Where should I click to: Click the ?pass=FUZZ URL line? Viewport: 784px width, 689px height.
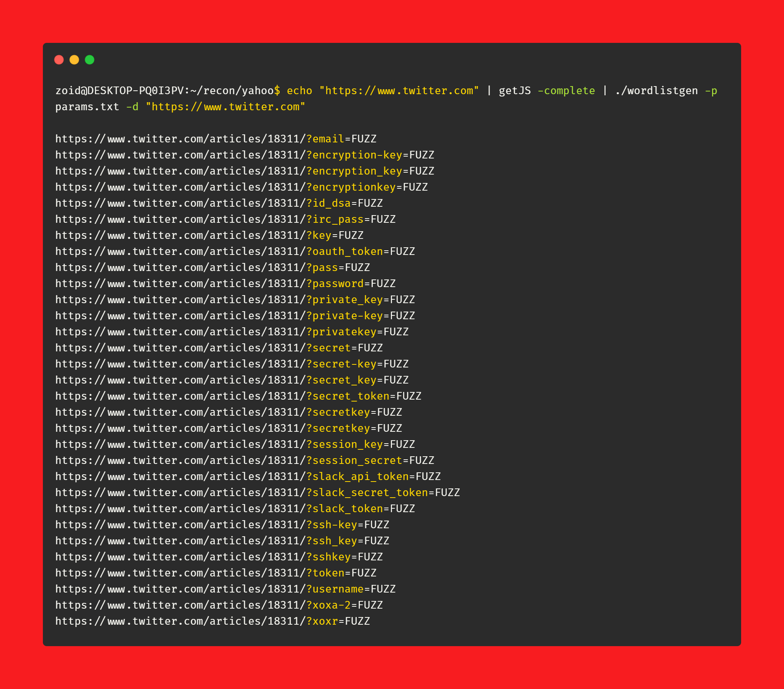pyautogui.click(x=212, y=268)
